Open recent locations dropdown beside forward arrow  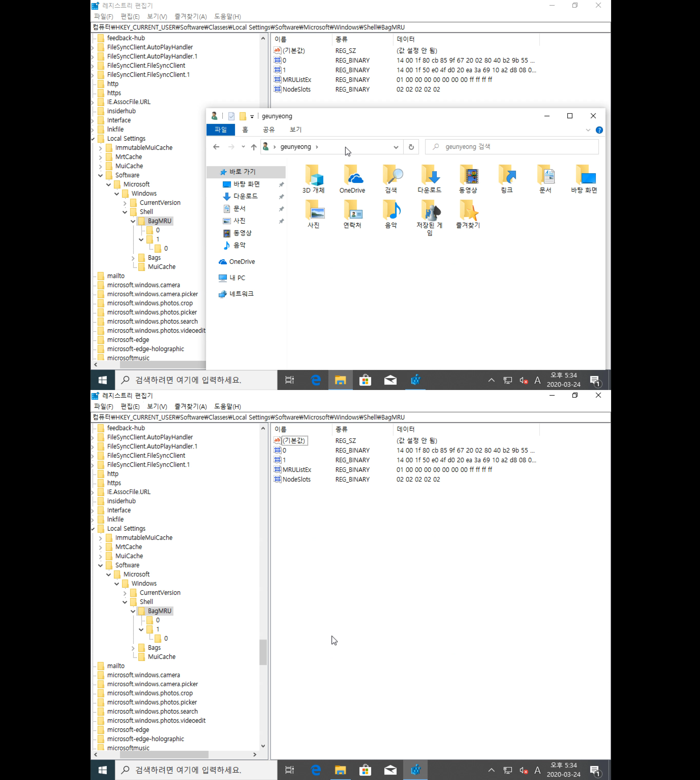tap(243, 147)
